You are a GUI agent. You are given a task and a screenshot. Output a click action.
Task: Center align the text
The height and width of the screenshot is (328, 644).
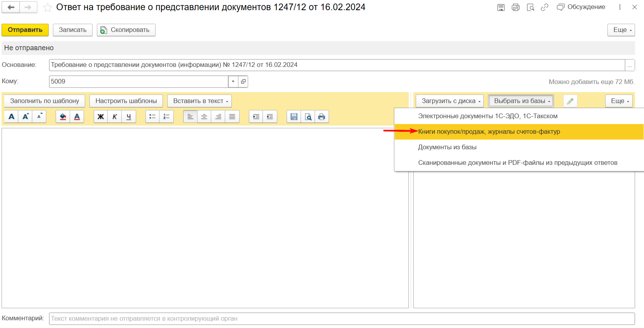coord(204,117)
